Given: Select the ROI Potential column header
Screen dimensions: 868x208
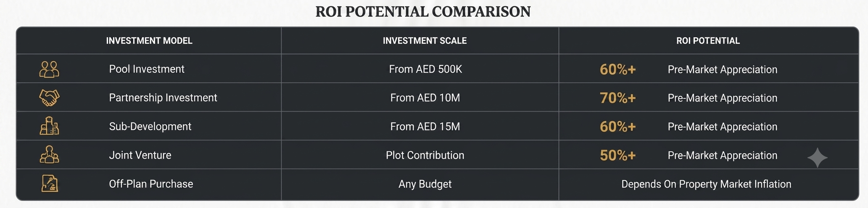Looking at the screenshot, I should tap(708, 41).
